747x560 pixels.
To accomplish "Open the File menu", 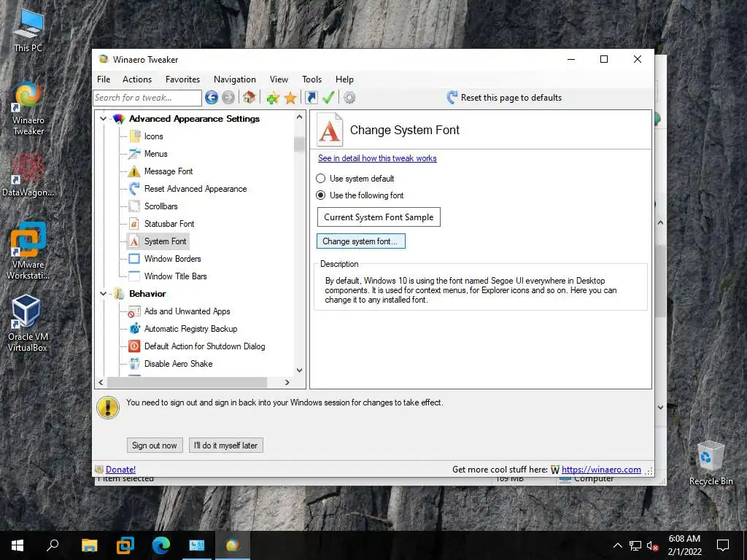I will coord(104,79).
